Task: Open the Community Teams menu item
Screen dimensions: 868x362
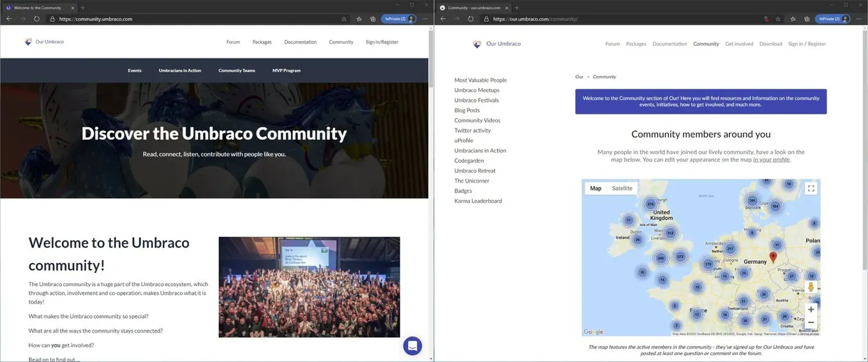Action: [x=236, y=70]
